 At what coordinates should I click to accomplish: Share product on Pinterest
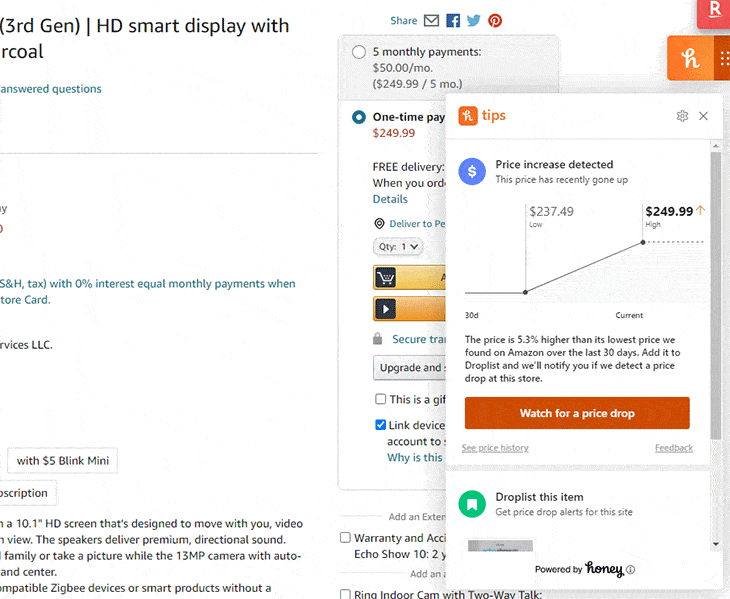495,20
